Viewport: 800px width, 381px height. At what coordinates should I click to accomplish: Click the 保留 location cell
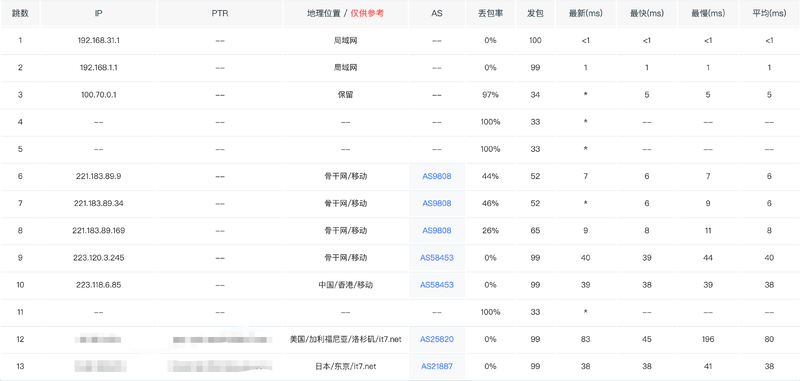pyautogui.click(x=345, y=95)
